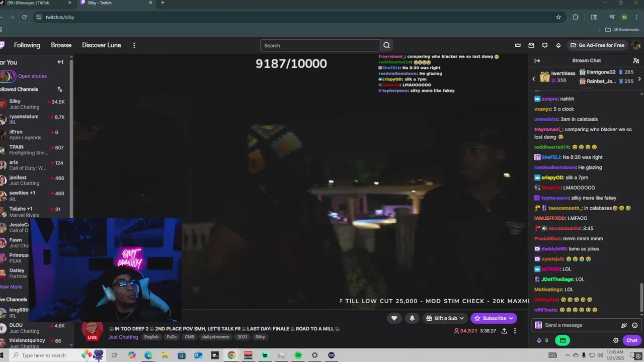Viewport: 644px width, 362px height.
Task: Collapse the left channel sidebar
Action: (60, 62)
